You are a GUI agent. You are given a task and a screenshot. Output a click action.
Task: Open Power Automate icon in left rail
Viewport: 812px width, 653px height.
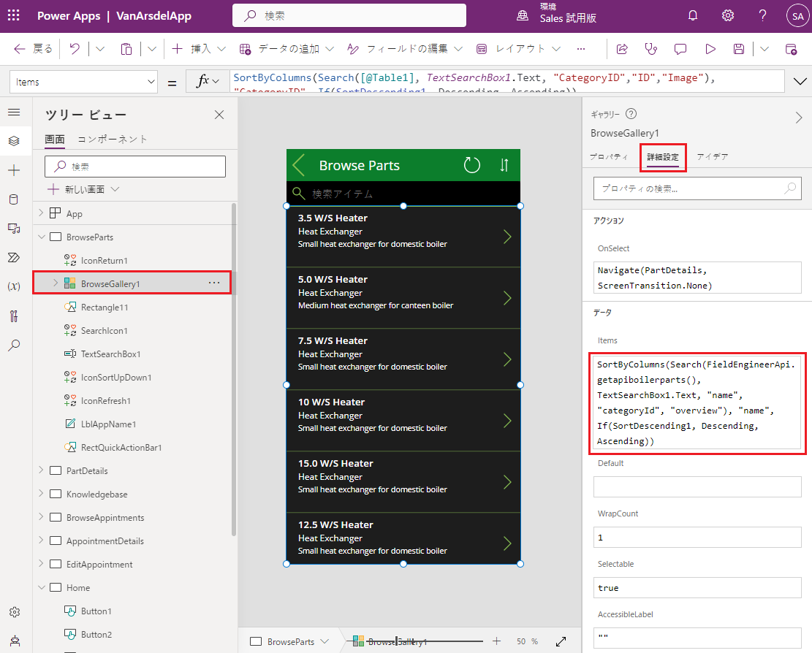14,257
